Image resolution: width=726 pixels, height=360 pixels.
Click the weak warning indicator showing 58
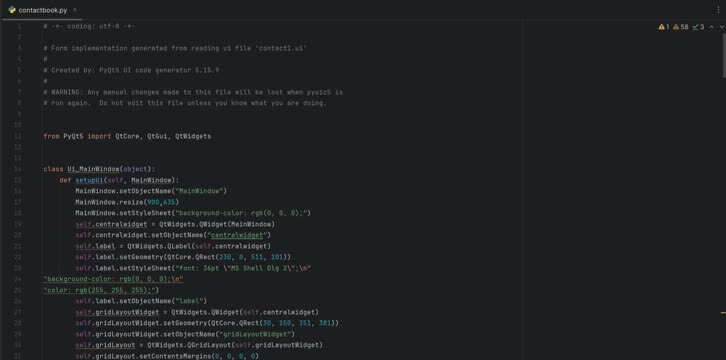tap(681, 27)
